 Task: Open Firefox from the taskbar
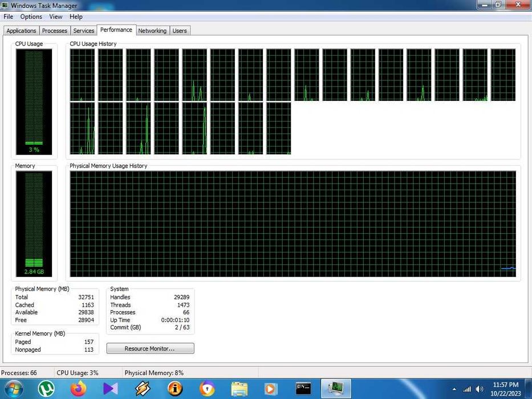(78, 389)
